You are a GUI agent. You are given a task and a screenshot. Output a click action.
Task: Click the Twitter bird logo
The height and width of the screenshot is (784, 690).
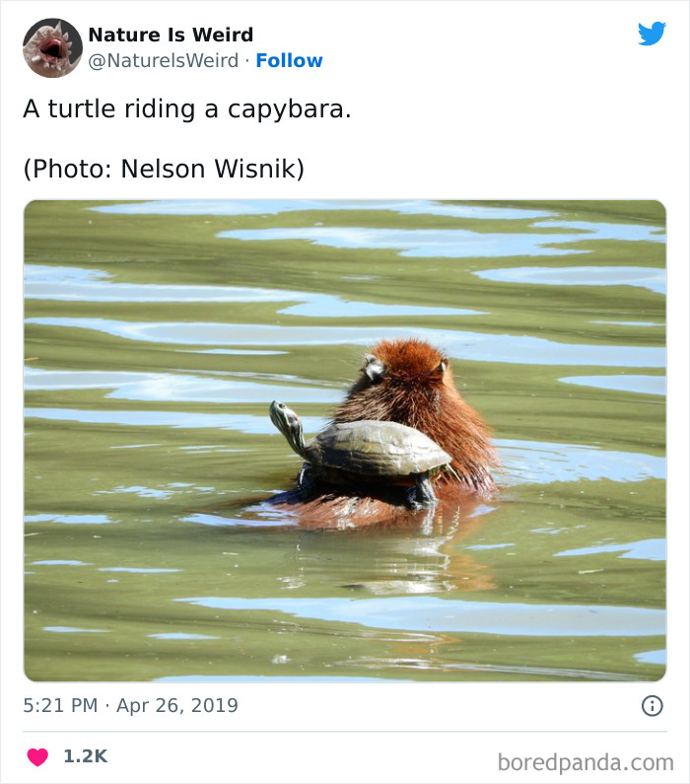pyautogui.click(x=652, y=34)
